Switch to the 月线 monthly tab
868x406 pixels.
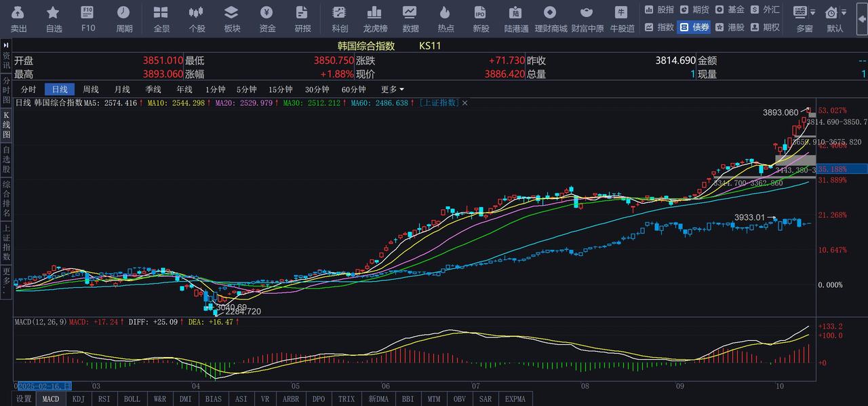pos(122,90)
